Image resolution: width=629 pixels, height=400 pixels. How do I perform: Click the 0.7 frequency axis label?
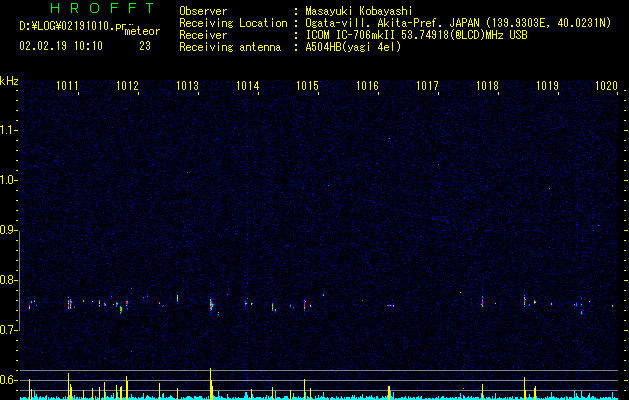(9, 330)
